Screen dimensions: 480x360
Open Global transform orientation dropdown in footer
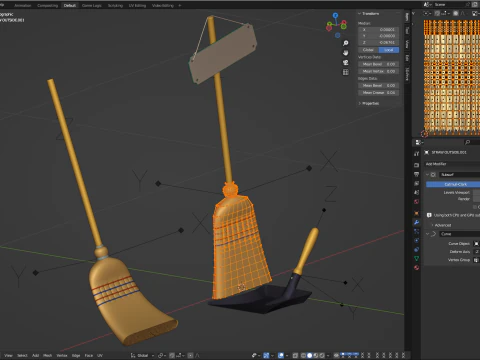(143, 355)
